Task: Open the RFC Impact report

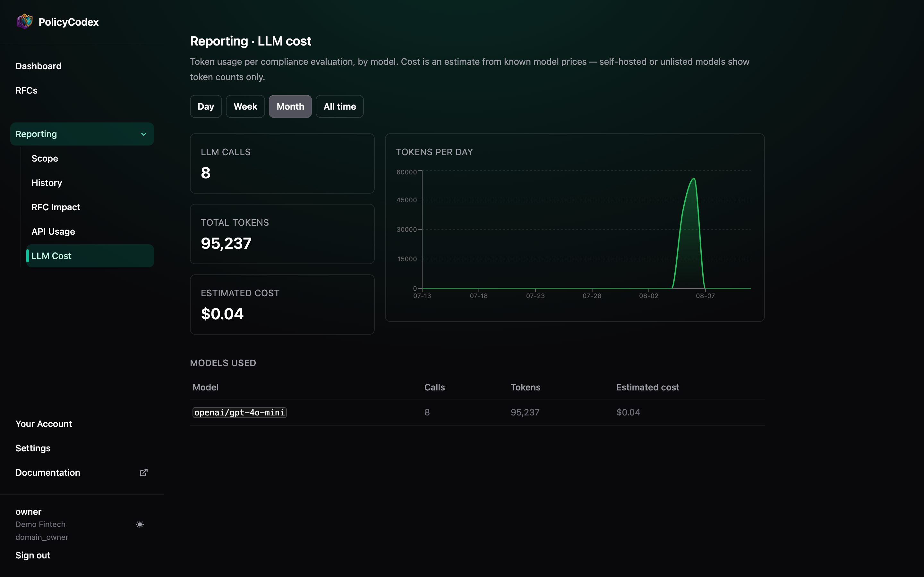Action: point(56,207)
